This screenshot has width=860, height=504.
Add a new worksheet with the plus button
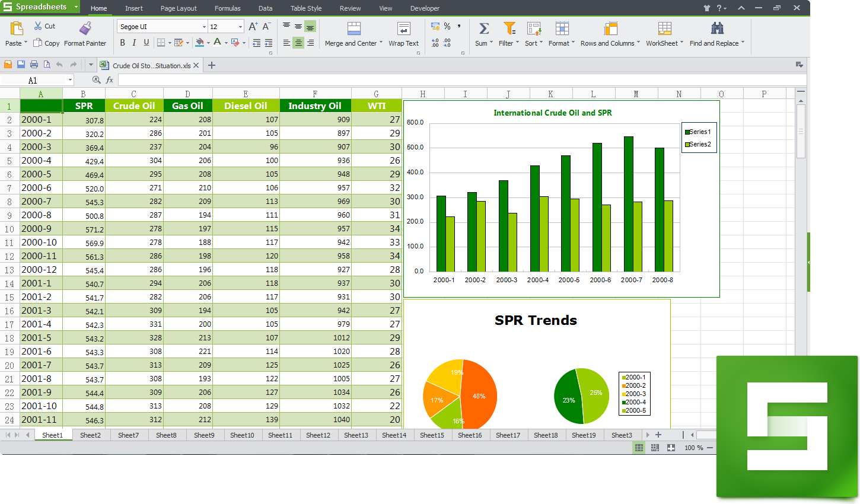658,435
